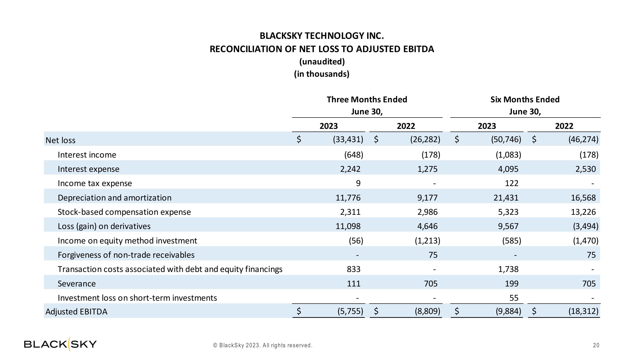Screen dimensions: 644x362
Task: Select 'Depreciation and amortization' row label
Action: pos(114,198)
